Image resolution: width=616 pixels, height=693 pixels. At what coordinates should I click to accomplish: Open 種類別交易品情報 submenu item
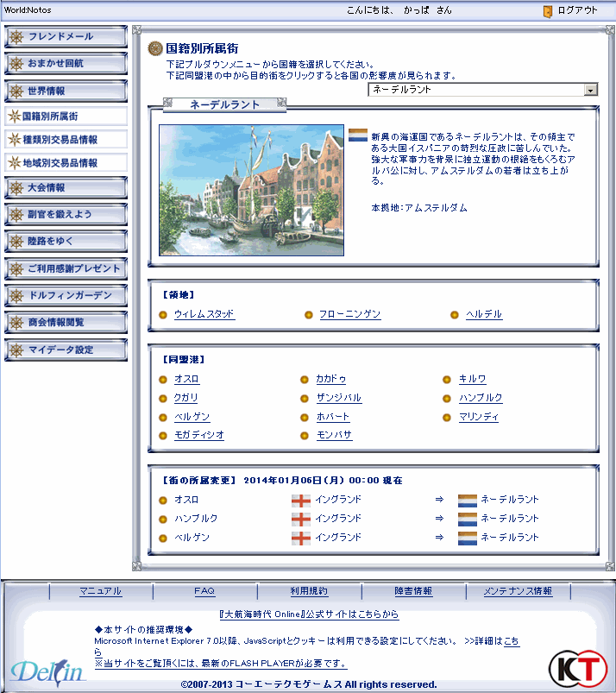click(66, 140)
